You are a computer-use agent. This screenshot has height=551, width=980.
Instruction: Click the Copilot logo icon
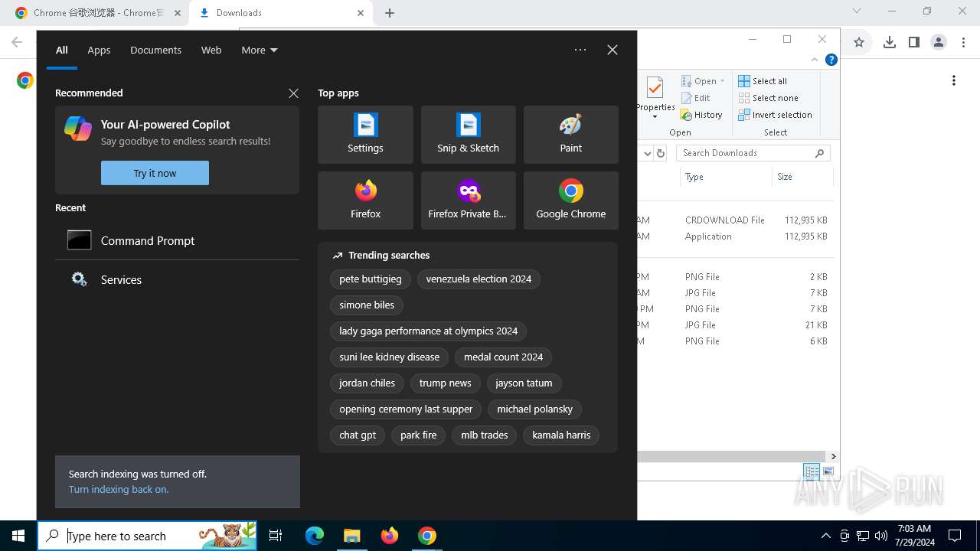(78, 129)
